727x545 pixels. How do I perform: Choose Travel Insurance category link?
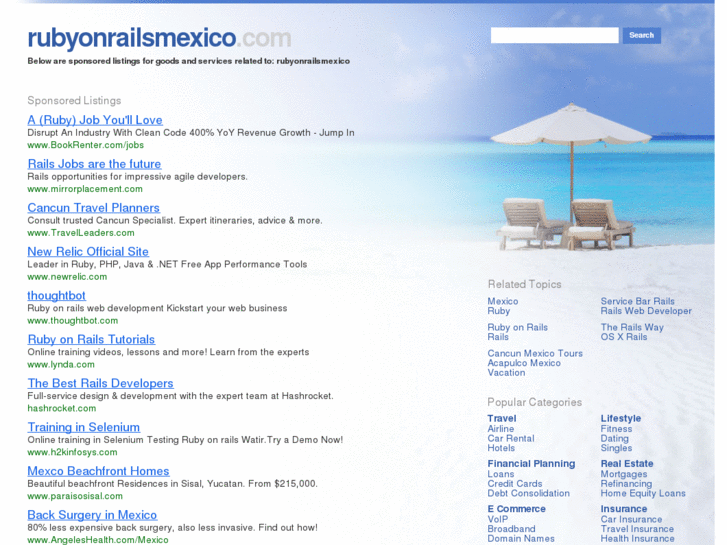637,529
